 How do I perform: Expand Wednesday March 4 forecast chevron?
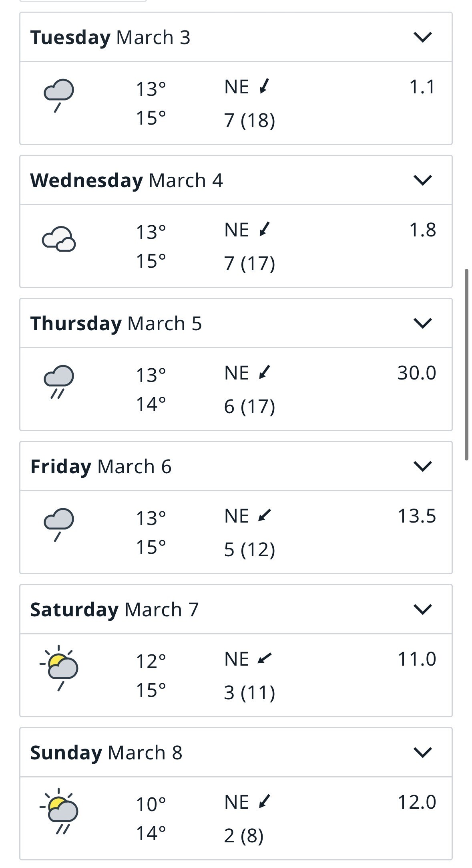click(422, 180)
